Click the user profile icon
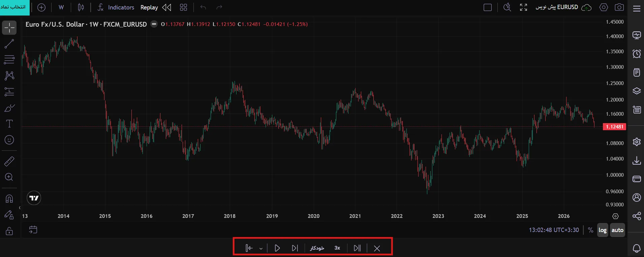 point(637,197)
